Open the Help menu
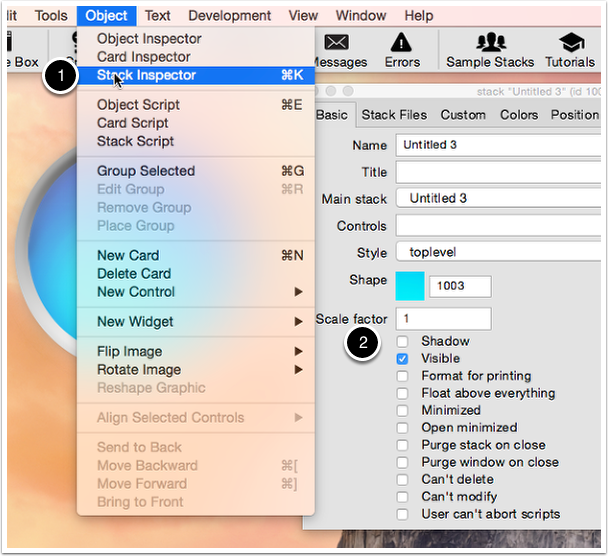 point(419,16)
